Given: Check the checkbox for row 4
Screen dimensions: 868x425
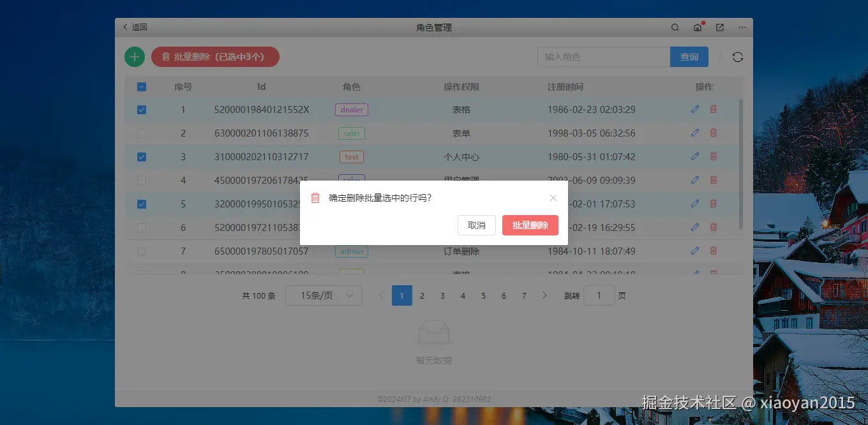Looking at the screenshot, I should point(141,180).
